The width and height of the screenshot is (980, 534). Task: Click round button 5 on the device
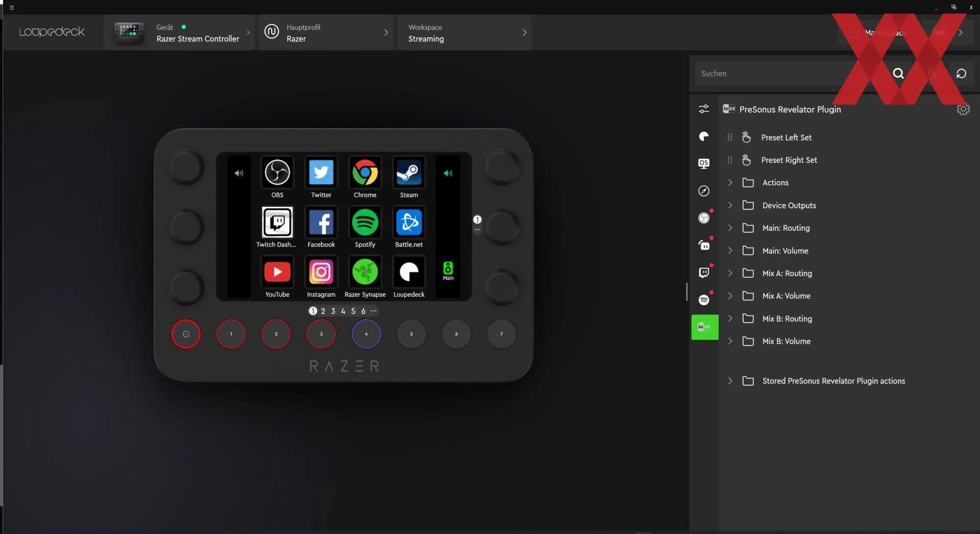click(x=411, y=334)
